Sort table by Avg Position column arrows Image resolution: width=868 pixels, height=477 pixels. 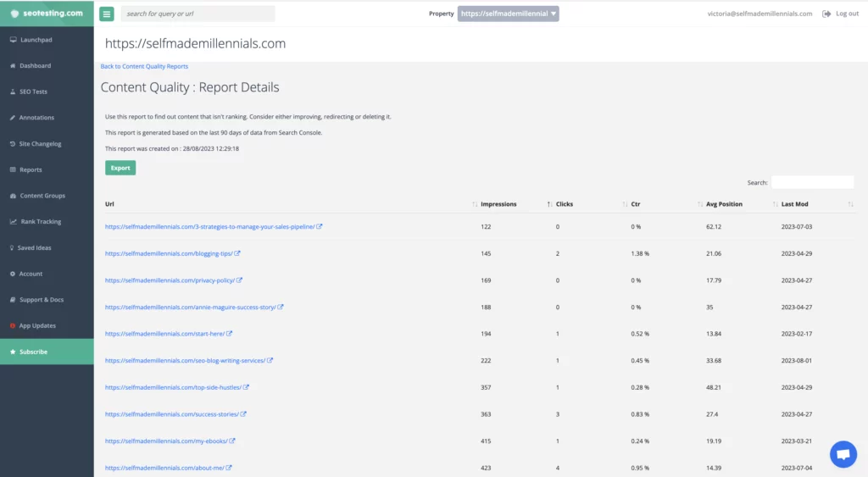(775, 204)
